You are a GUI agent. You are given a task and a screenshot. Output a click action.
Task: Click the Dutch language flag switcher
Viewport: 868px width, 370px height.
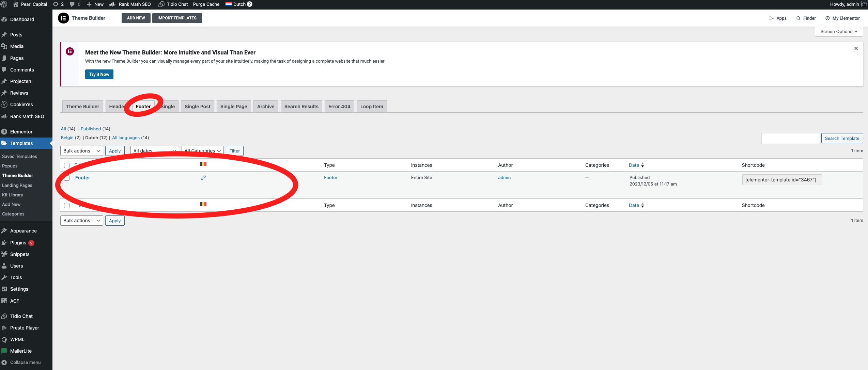click(x=235, y=4)
